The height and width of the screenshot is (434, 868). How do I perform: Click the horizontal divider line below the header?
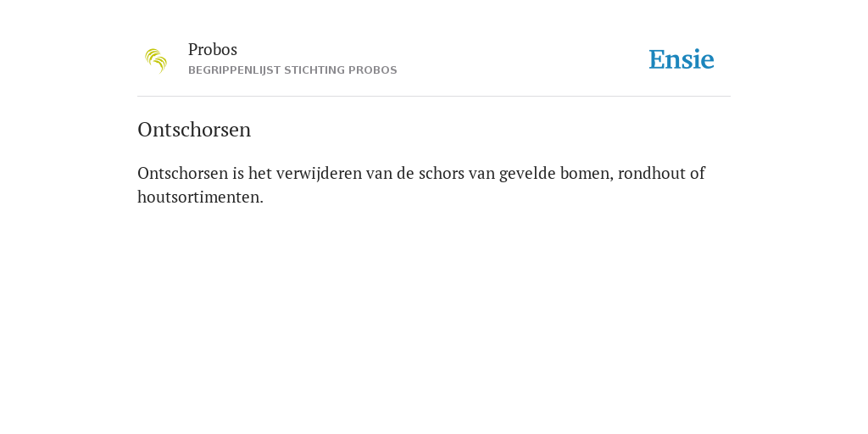tap(434, 97)
